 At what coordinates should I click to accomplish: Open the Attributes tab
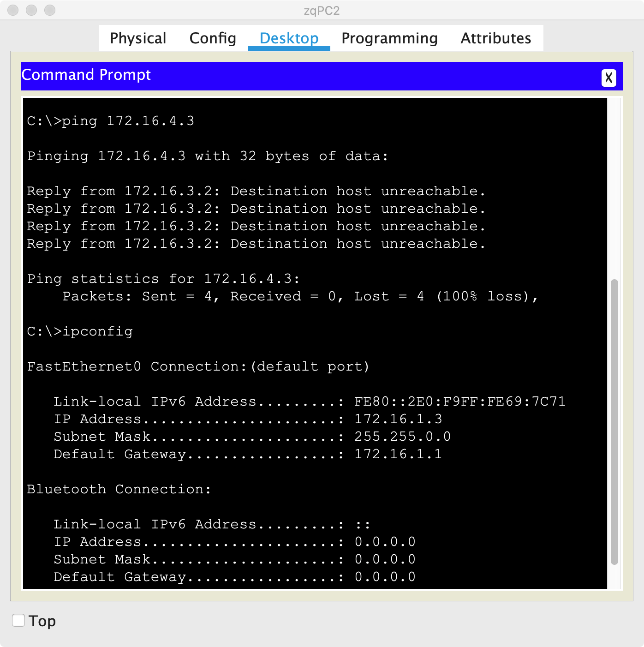pos(496,38)
